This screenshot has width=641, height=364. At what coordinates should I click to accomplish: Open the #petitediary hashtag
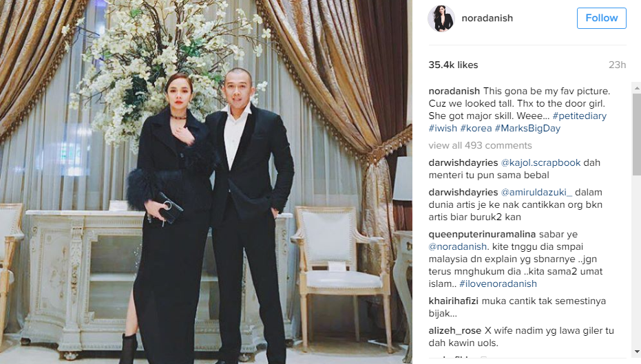[x=579, y=116]
